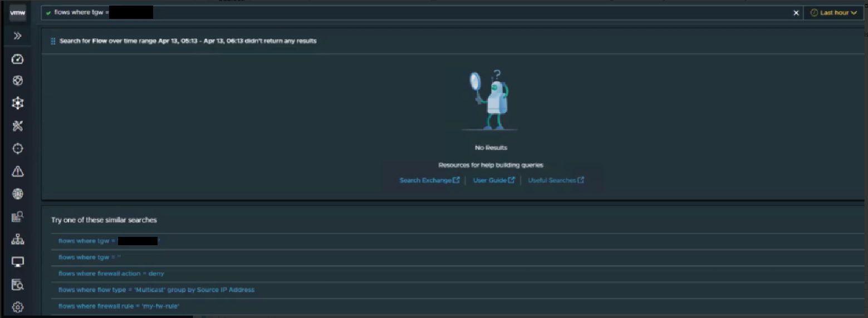Open the Search Exchange link
The width and height of the screenshot is (868, 318).
point(429,180)
